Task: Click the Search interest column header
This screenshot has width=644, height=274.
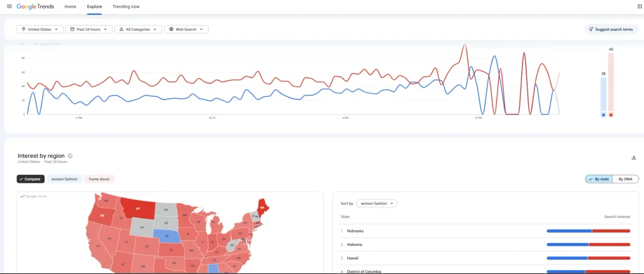Action: point(617,217)
